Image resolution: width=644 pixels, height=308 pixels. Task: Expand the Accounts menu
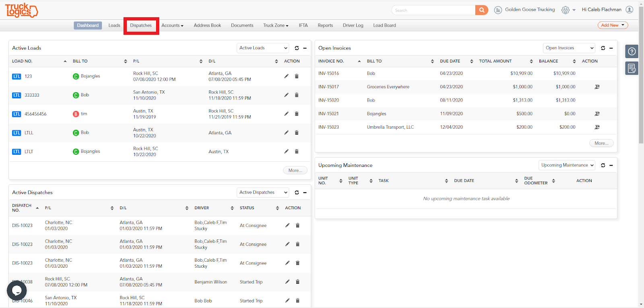pyautogui.click(x=172, y=25)
